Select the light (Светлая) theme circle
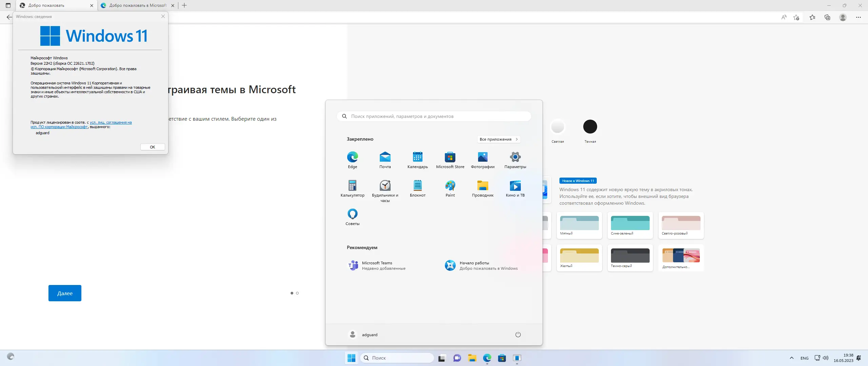Image resolution: width=868 pixels, height=366 pixels. [557, 127]
